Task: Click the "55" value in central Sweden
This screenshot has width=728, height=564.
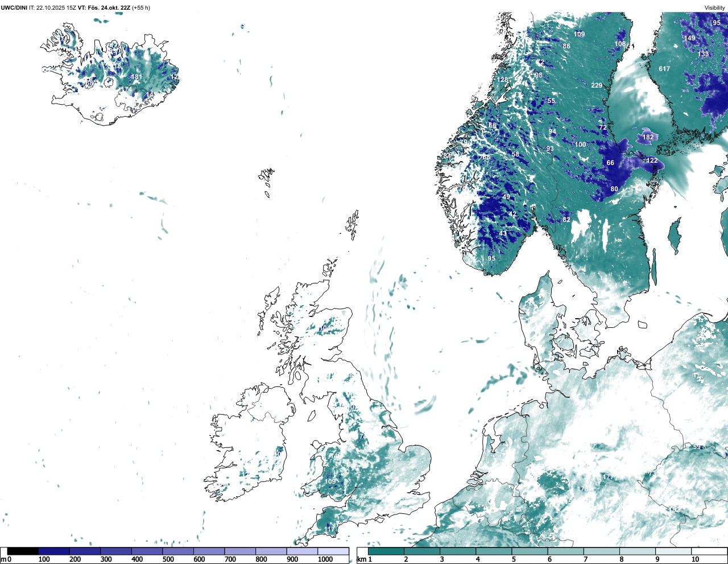Action: pos(551,101)
